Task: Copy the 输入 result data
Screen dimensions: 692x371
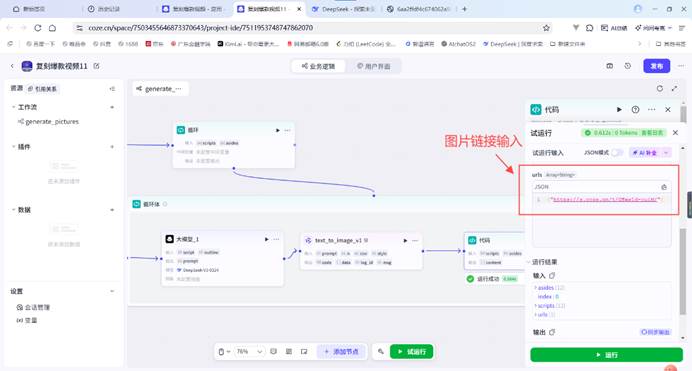Action: pyautogui.click(x=552, y=275)
